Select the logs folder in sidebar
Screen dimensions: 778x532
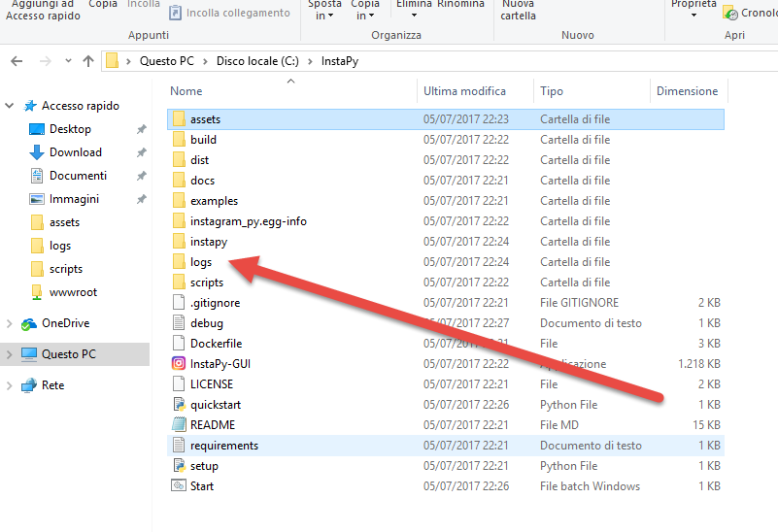click(60, 246)
